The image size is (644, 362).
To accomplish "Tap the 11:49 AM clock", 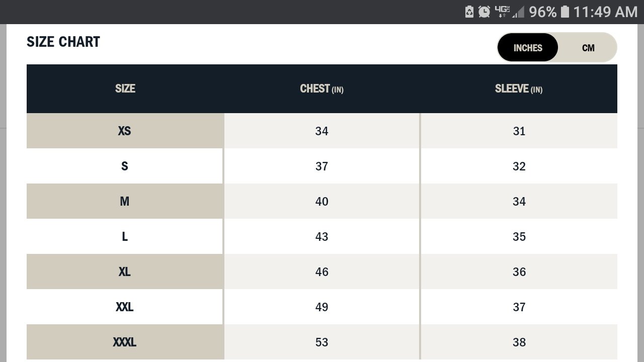I will pos(605,12).
